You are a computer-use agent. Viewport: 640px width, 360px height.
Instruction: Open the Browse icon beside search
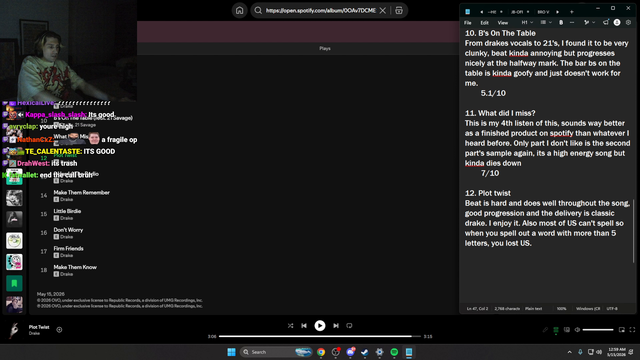[399, 11]
